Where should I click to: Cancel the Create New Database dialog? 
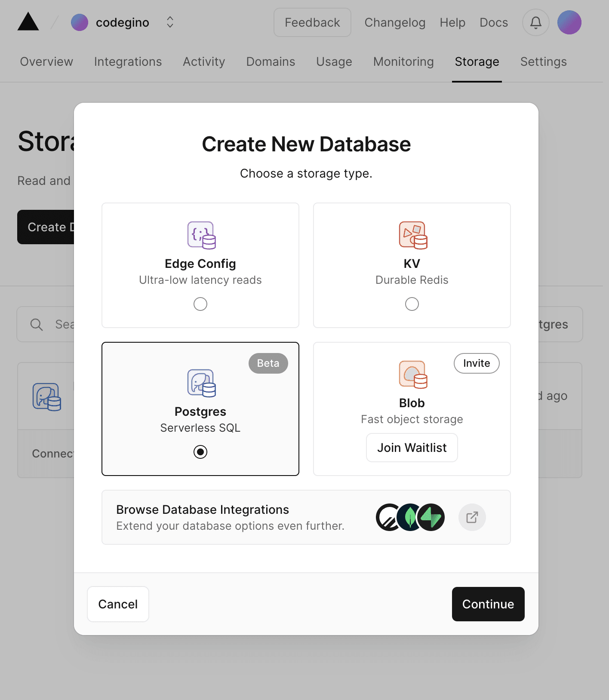point(118,604)
